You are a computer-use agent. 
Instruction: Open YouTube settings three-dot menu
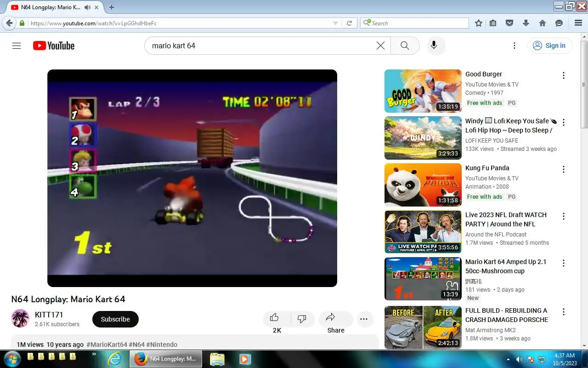click(x=514, y=46)
